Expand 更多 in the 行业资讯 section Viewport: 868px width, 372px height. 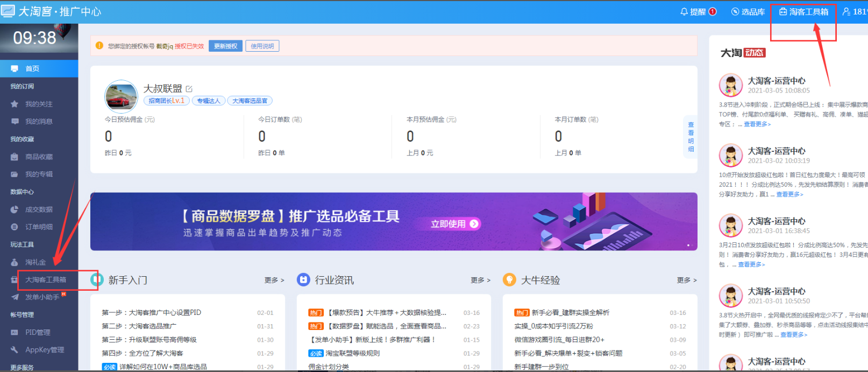[480, 280]
